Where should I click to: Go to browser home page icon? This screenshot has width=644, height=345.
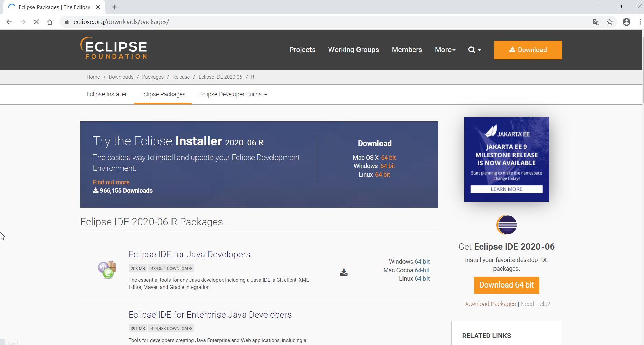(x=50, y=22)
